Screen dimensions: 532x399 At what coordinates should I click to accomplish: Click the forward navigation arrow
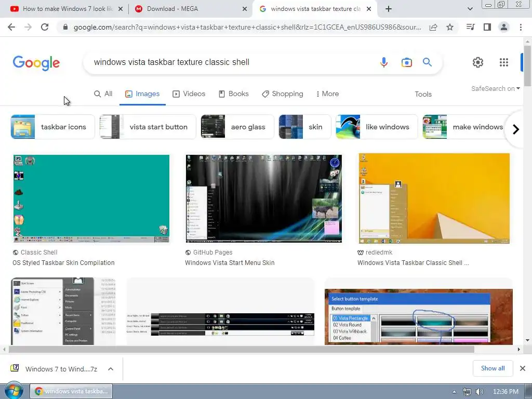click(28, 27)
